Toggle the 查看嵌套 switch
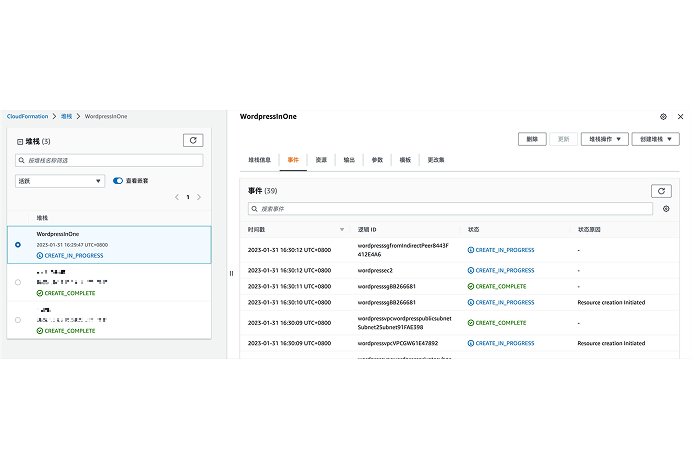Viewport: 691px width, 469px height. (x=118, y=181)
